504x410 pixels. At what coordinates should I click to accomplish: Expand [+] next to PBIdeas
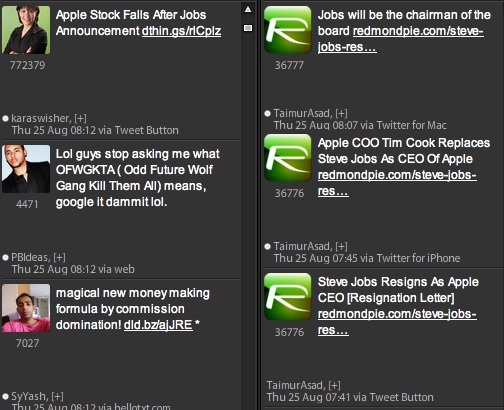(59, 257)
